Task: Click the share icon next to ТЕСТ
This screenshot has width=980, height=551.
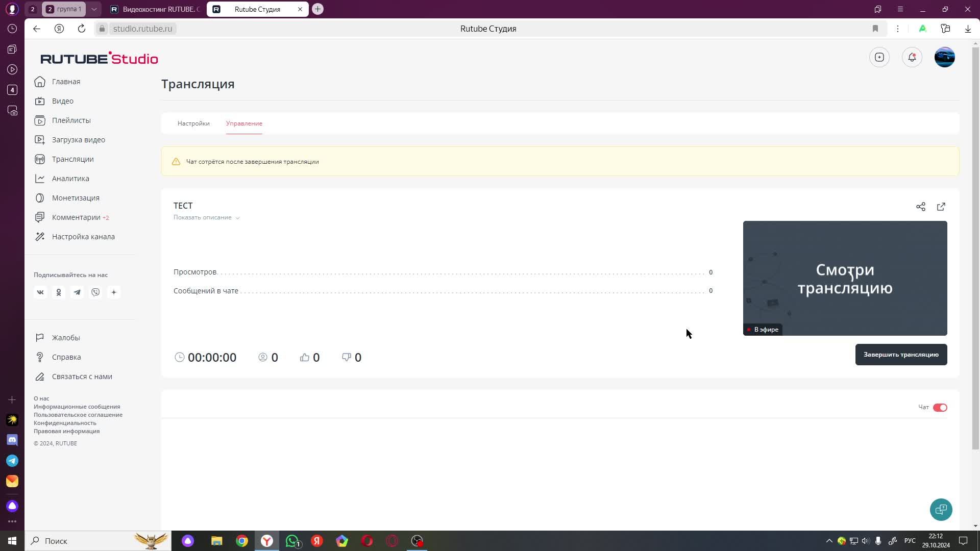Action: [x=920, y=207]
